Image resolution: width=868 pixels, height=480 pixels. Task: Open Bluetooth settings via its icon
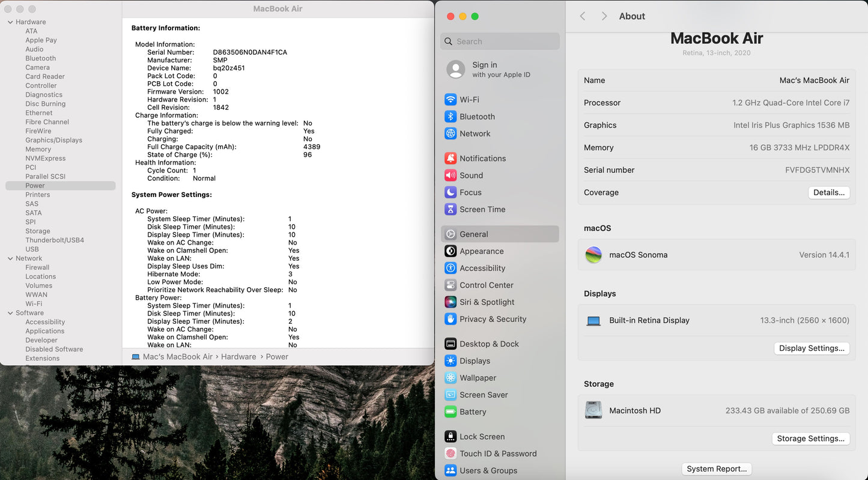coord(450,117)
